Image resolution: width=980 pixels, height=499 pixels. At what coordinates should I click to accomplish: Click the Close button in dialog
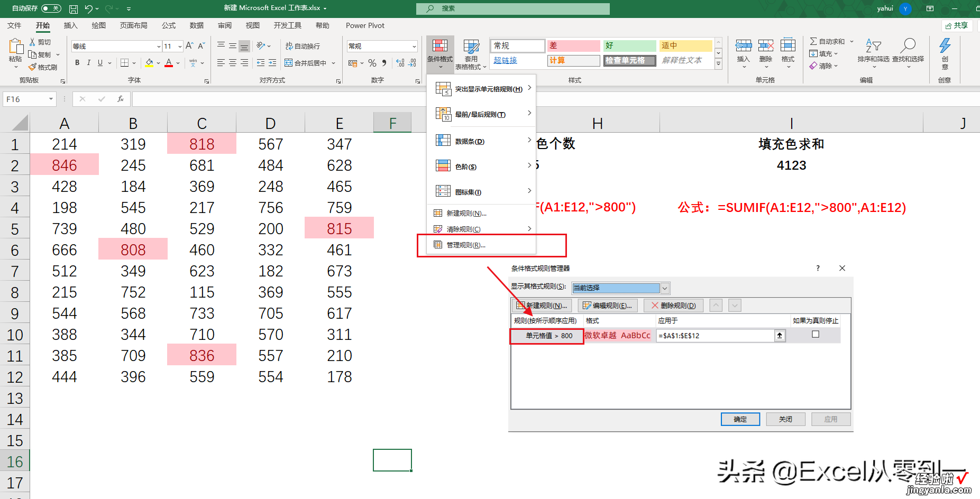[x=785, y=419]
